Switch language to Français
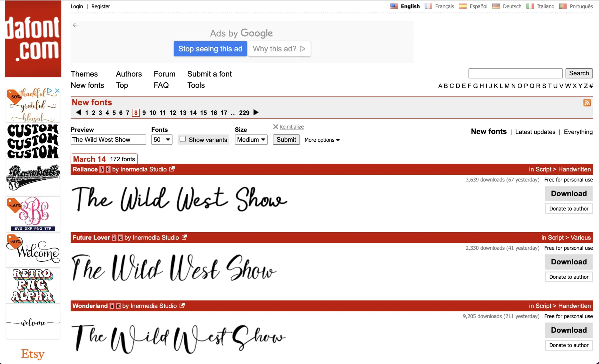599x364 pixels. click(444, 6)
